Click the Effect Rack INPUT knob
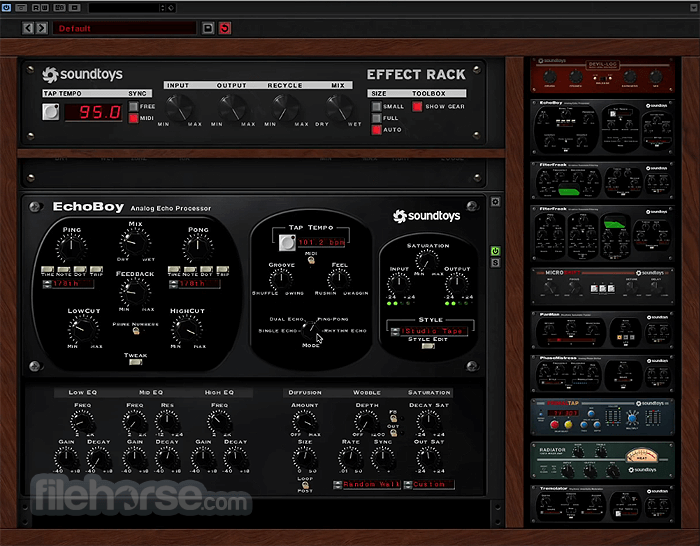Viewport: 700px width, 546px height. click(x=179, y=108)
